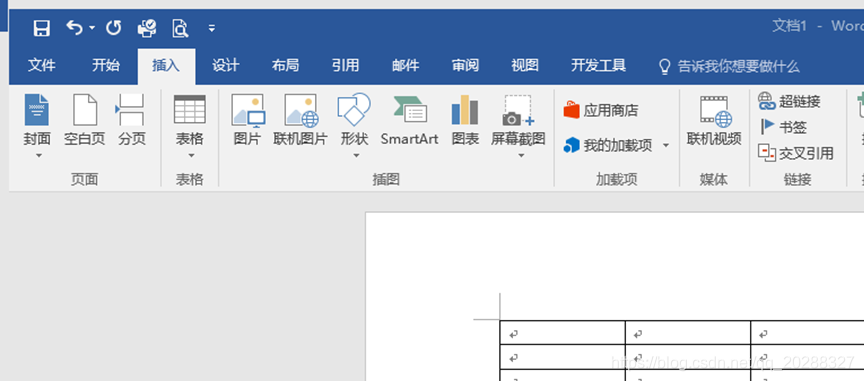The height and width of the screenshot is (381, 864).
Task: Open the undo history dropdown arrow
Action: [92, 28]
